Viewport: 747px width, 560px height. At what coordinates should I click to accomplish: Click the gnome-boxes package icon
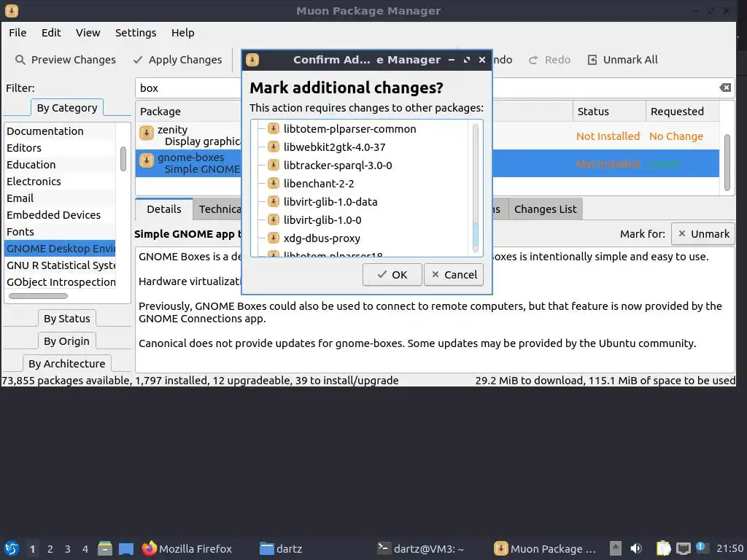click(x=146, y=160)
